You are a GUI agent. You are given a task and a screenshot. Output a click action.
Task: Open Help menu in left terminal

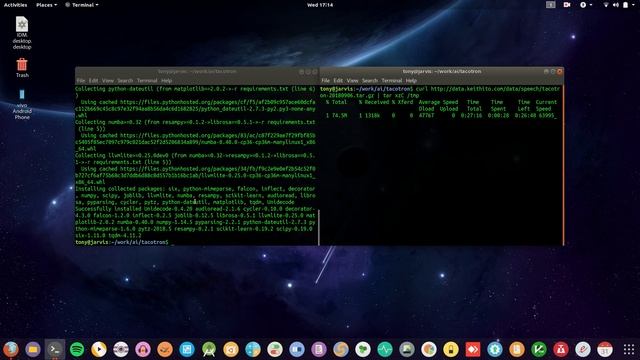click(167, 81)
